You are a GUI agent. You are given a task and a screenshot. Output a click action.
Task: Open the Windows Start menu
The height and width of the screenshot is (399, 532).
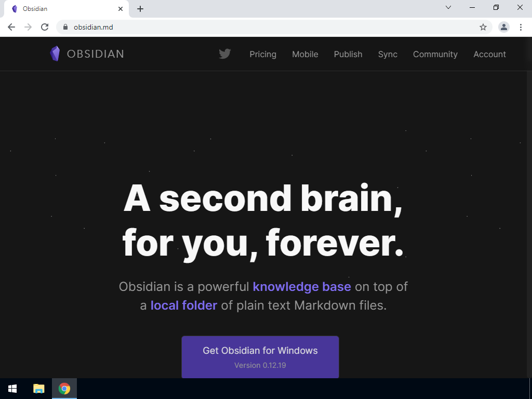tap(12, 389)
